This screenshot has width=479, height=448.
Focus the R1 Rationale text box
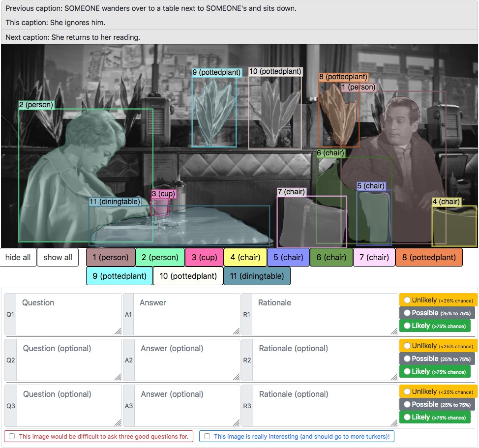click(x=325, y=314)
